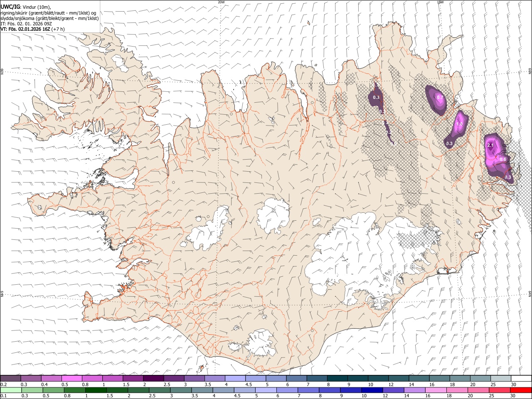This screenshot has height=399, width=532.
Task: Pick the dark purple top-row swatch between 2 and 2.5
Action: point(153,379)
